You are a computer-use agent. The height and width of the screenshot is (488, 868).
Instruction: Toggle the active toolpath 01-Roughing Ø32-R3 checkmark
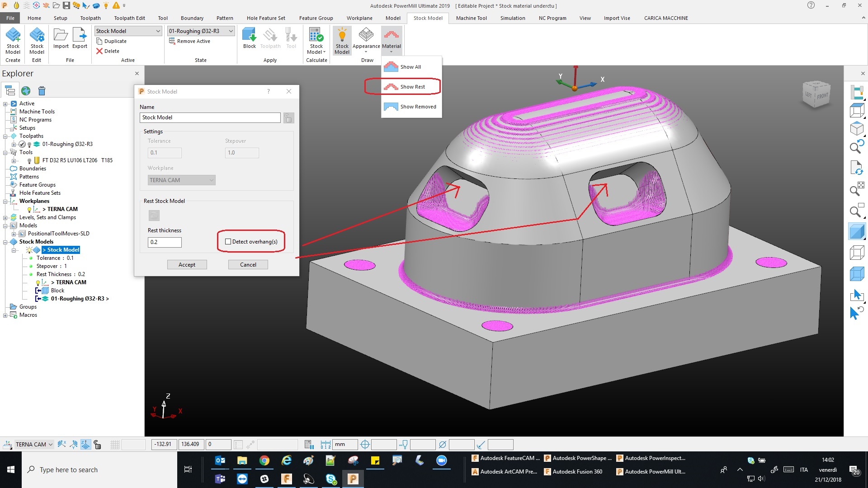(22, 144)
